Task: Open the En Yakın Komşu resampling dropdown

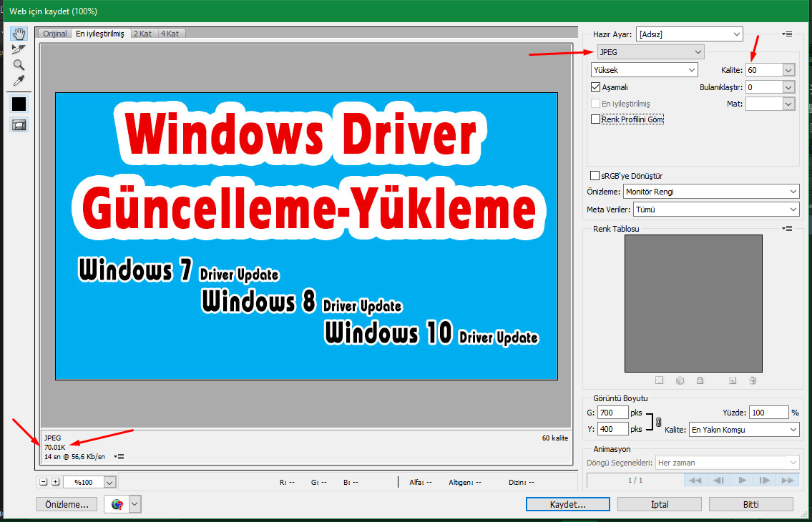Action: tap(744, 430)
